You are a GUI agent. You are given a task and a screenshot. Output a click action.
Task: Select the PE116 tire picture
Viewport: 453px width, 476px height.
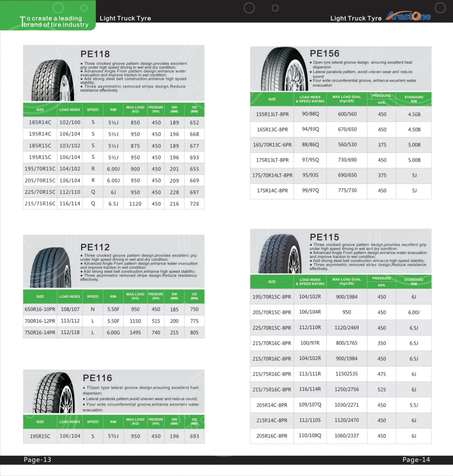53,392
